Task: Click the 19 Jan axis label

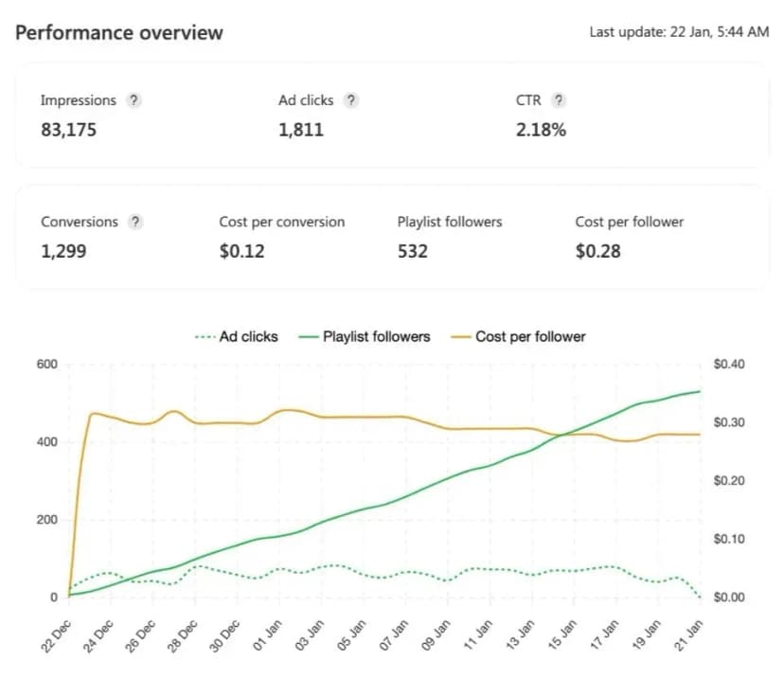Action: click(647, 635)
